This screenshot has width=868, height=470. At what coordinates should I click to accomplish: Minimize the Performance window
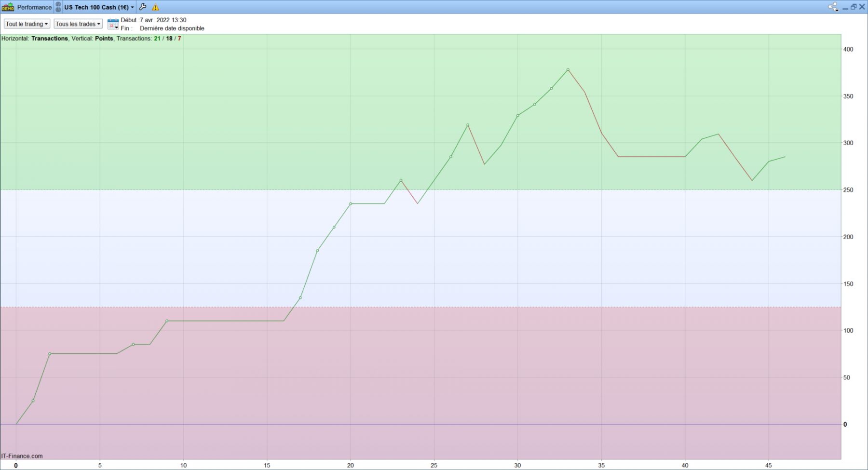pyautogui.click(x=845, y=8)
